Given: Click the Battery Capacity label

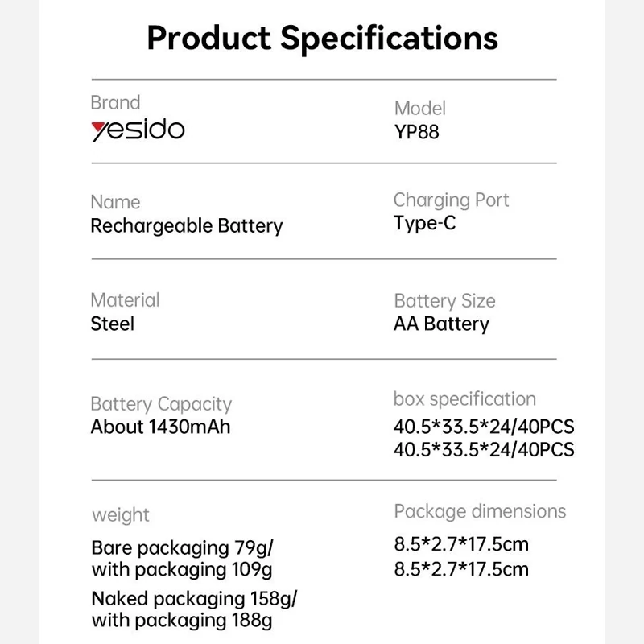Looking at the screenshot, I should [x=160, y=404].
